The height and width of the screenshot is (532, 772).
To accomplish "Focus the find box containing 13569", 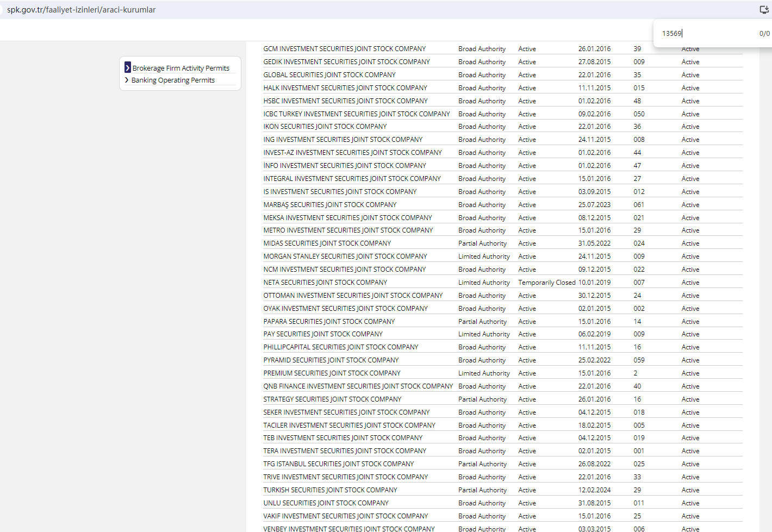I will point(707,33).
